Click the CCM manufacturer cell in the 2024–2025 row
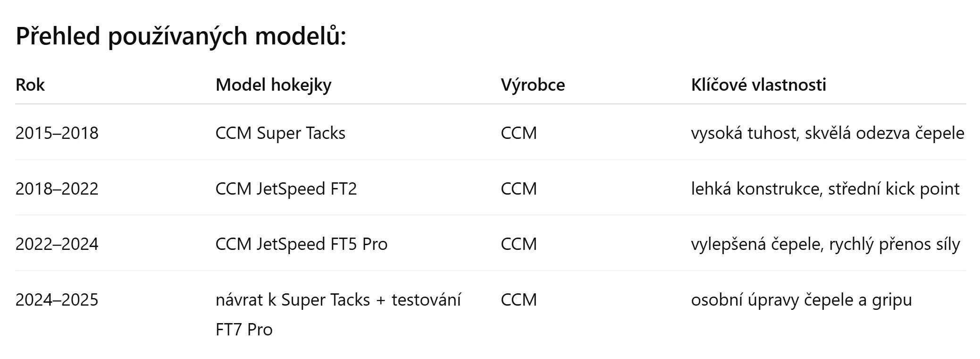This screenshot has height=359, width=980. (x=519, y=300)
